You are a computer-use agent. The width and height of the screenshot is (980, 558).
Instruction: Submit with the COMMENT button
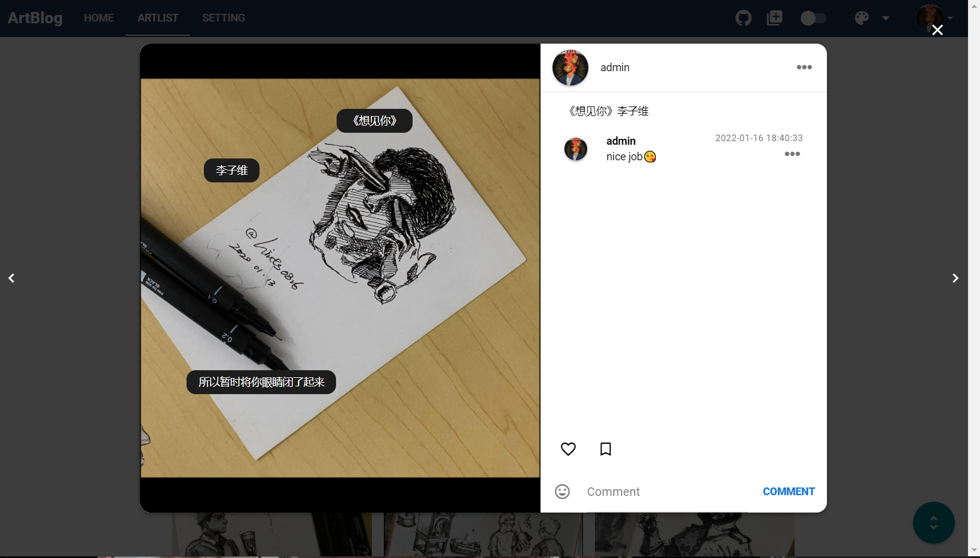tap(789, 492)
